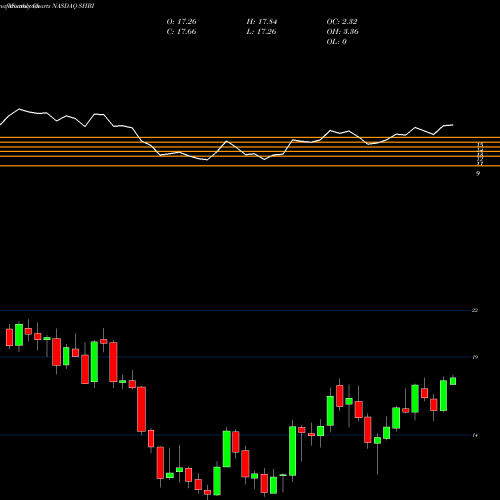
Task: Select the OH: 3.36 reading
Action: tap(343, 32)
